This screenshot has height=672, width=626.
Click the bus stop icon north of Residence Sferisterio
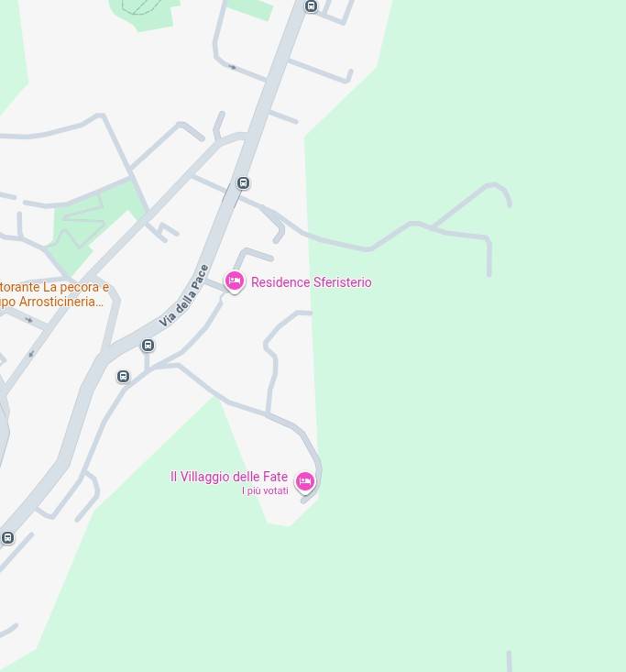pyautogui.click(x=244, y=183)
